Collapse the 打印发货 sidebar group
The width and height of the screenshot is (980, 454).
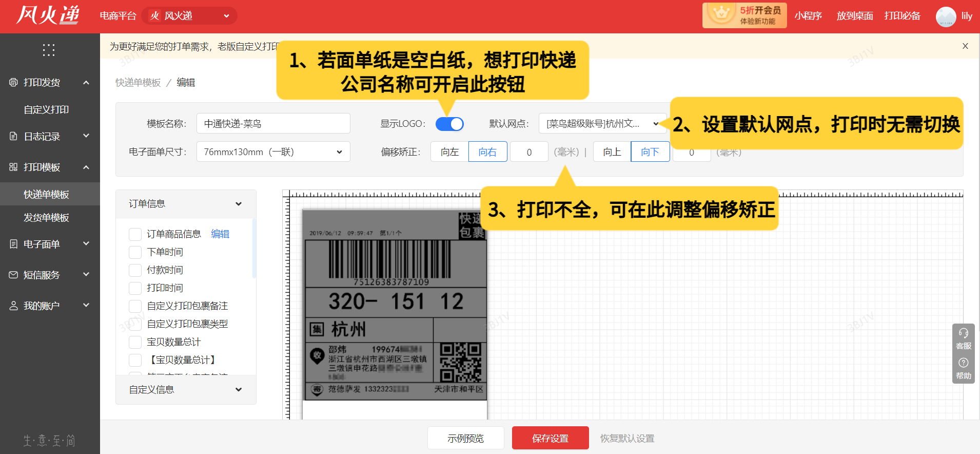pyautogui.click(x=86, y=82)
